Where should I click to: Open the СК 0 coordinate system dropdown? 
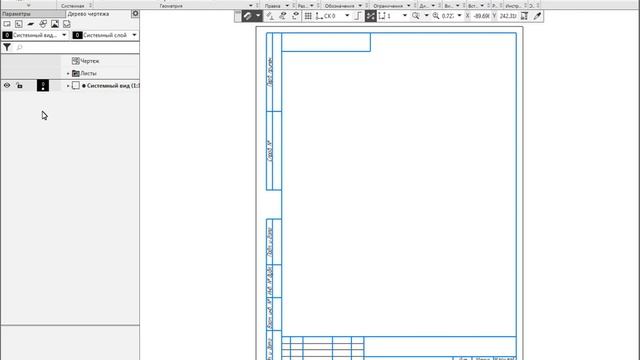[347, 16]
